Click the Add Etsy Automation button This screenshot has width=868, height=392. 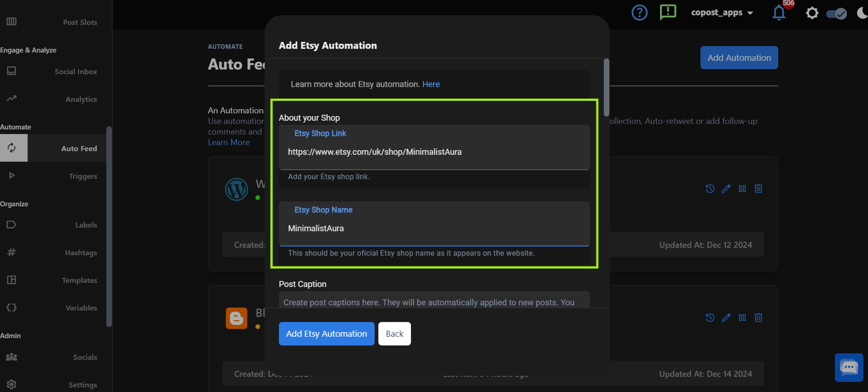pos(327,333)
